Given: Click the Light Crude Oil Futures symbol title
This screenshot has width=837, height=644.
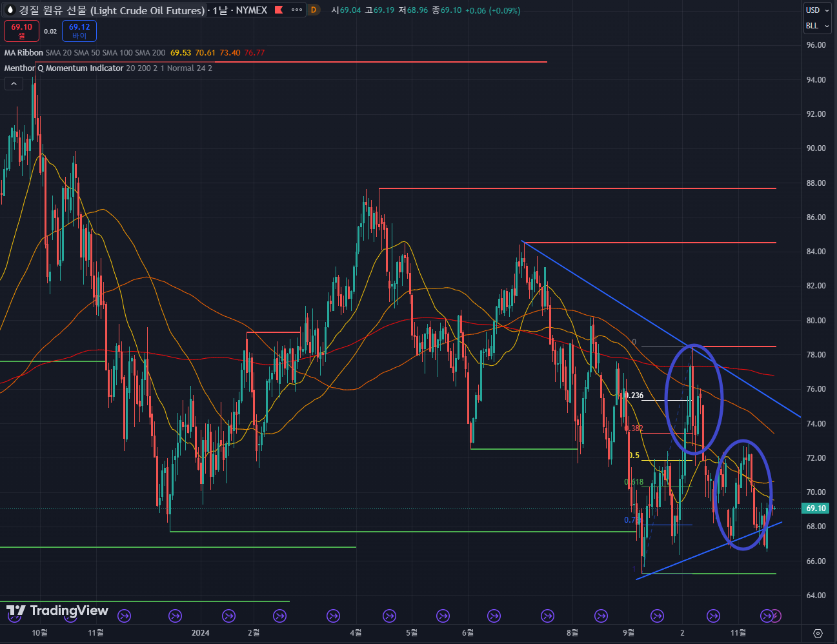Looking at the screenshot, I should [x=112, y=10].
